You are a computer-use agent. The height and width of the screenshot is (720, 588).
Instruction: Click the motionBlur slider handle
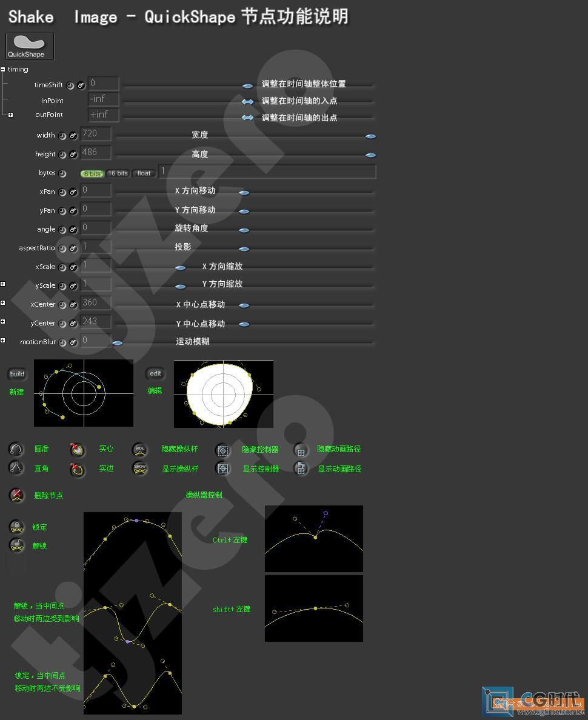[117, 343]
